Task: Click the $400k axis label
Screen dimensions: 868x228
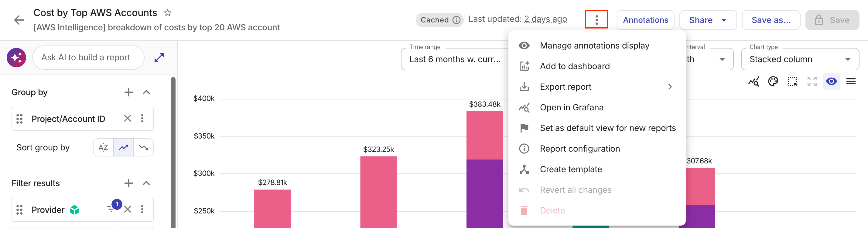Action: tap(204, 99)
